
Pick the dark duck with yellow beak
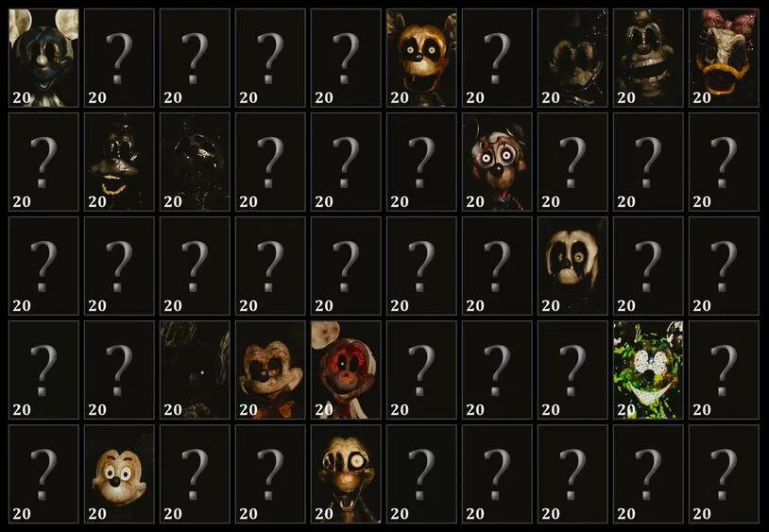[x=119, y=162]
